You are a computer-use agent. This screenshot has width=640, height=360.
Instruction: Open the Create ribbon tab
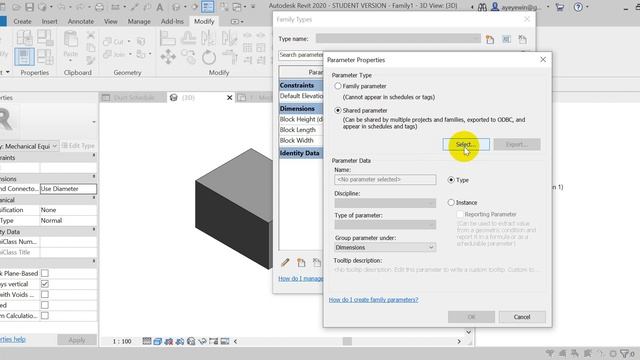22,21
